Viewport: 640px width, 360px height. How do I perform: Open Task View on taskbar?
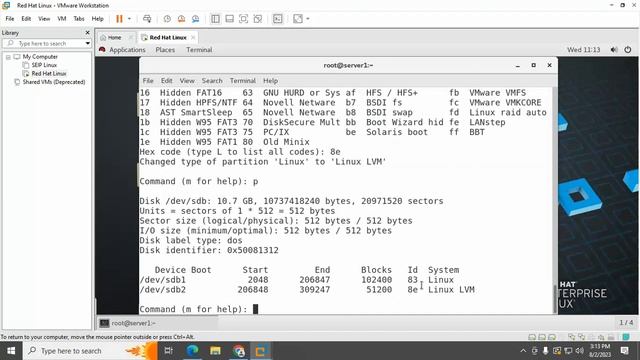pyautogui.click(x=168, y=351)
